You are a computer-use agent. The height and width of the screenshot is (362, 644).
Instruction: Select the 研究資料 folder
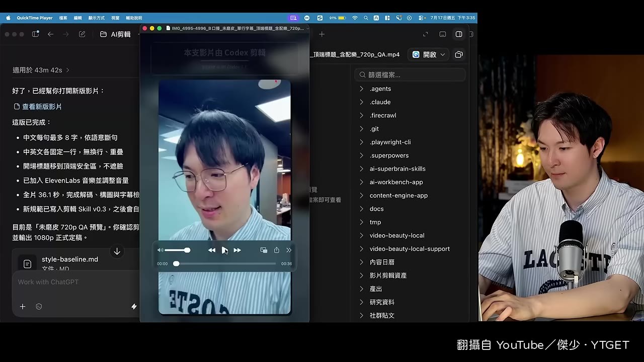point(382,302)
